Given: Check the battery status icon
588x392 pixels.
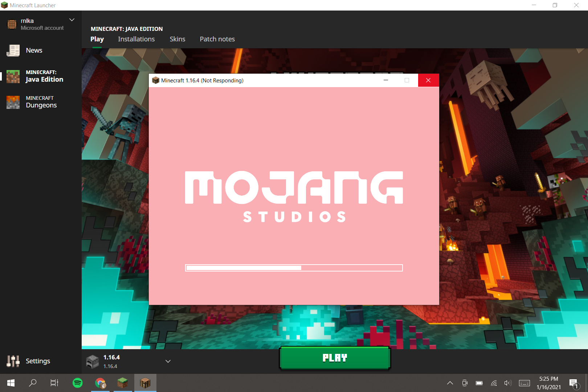Looking at the screenshot, I should click(x=479, y=383).
